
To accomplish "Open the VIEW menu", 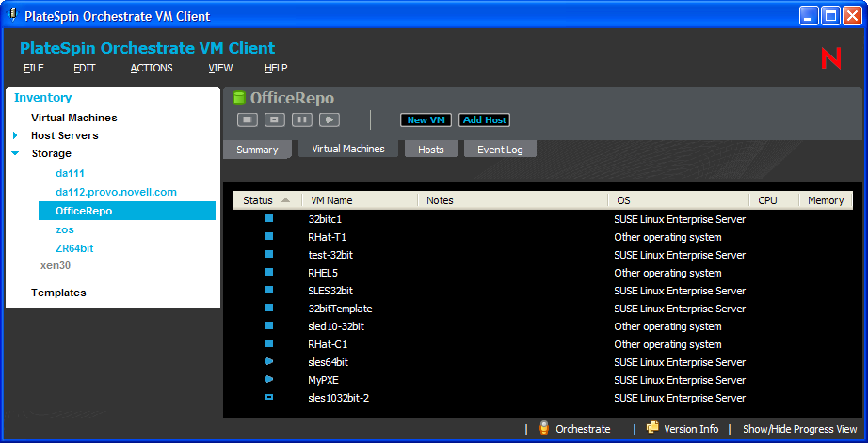I will tap(220, 68).
